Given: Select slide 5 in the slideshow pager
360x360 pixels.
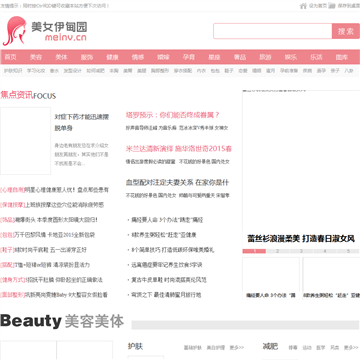Looking at the screenshot, I should coord(348,251).
